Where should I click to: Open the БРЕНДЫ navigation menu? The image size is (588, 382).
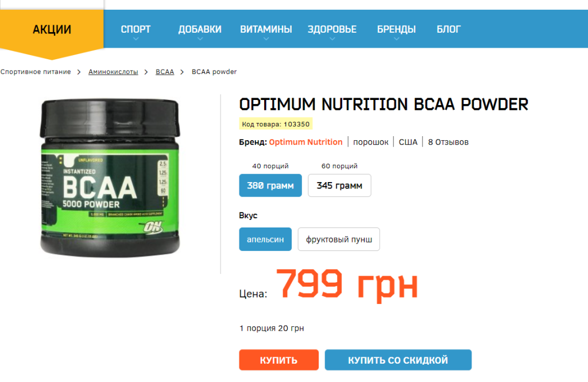coord(396,29)
